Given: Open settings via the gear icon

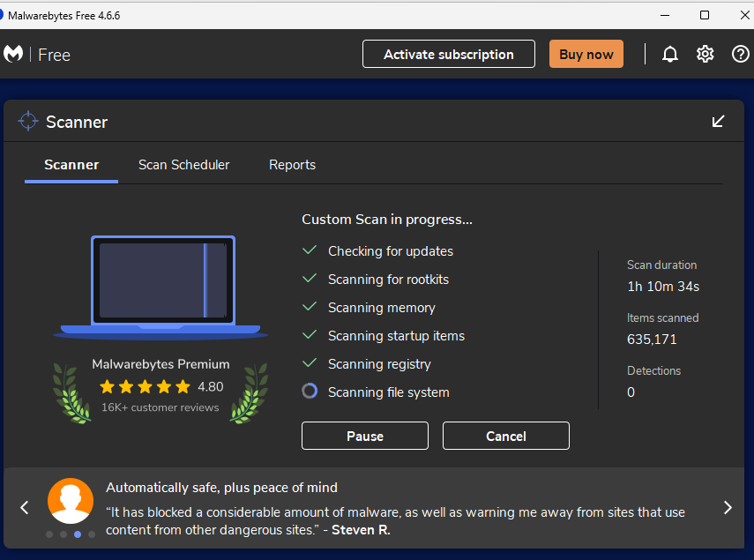Looking at the screenshot, I should [705, 54].
